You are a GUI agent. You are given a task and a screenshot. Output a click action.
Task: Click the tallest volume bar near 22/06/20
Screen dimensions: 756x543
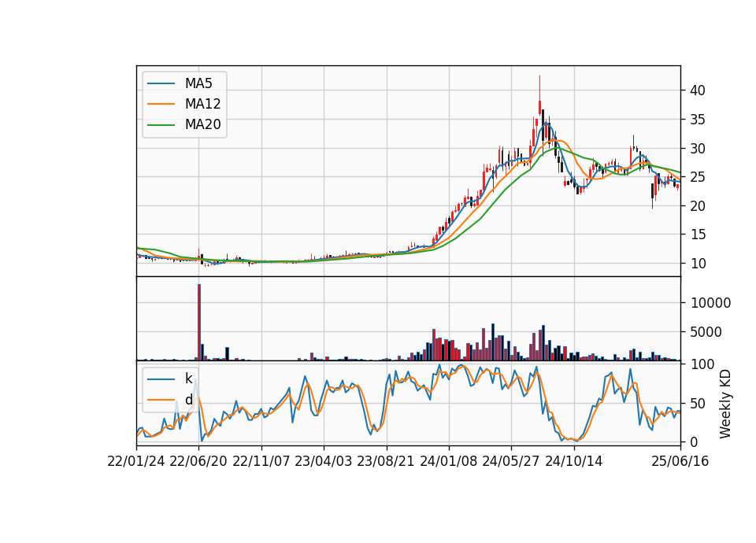pos(199,323)
